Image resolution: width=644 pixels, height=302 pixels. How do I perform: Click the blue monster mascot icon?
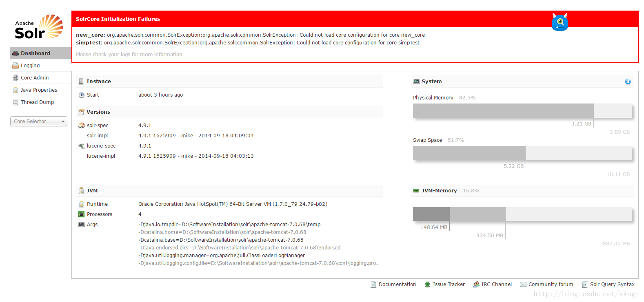tap(560, 22)
